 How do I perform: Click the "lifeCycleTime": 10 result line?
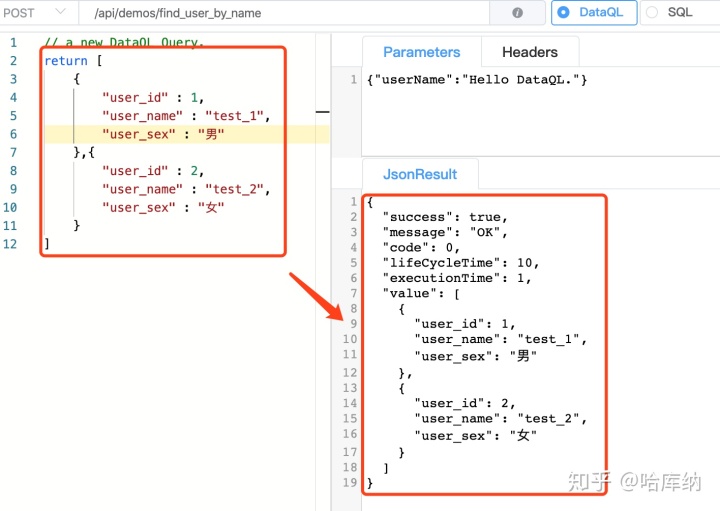pos(461,263)
